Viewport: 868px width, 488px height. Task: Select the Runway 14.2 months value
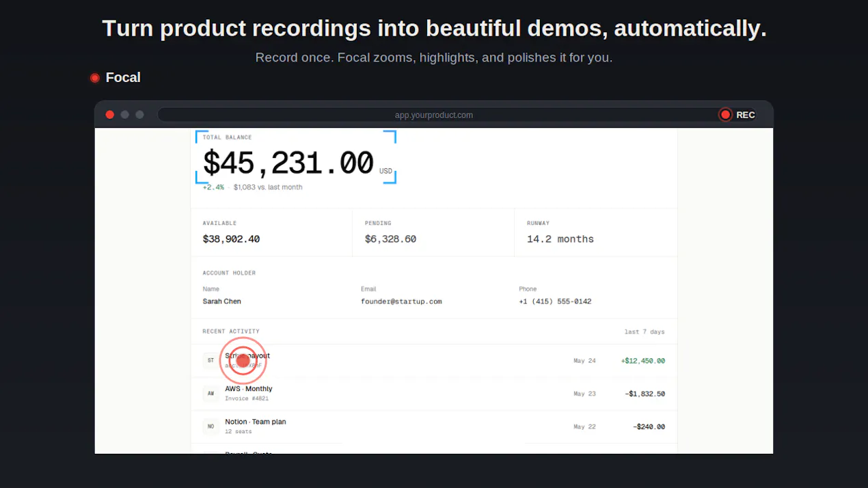pyautogui.click(x=560, y=239)
